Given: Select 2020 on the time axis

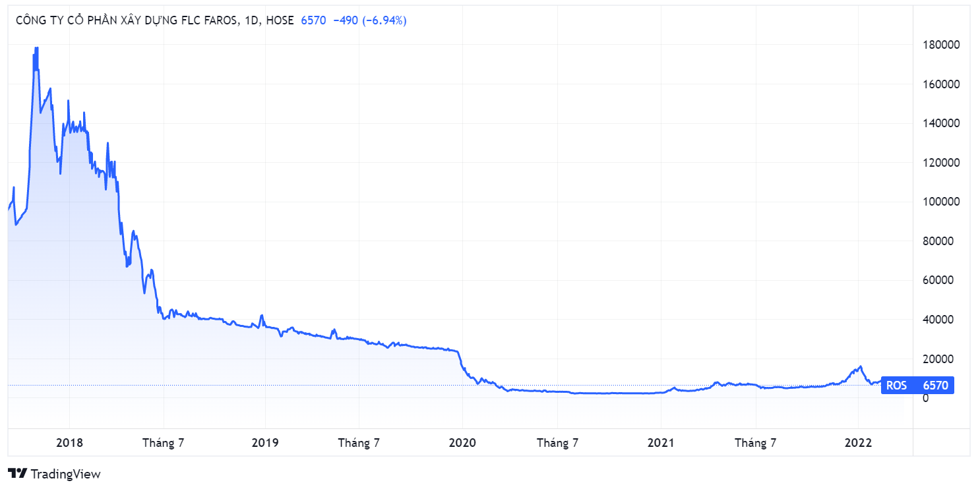Looking at the screenshot, I should pyautogui.click(x=462, y=443).
